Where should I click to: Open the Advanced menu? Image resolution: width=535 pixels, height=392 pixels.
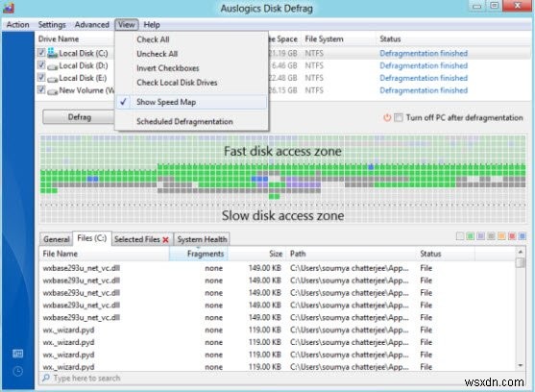(92, 25)
